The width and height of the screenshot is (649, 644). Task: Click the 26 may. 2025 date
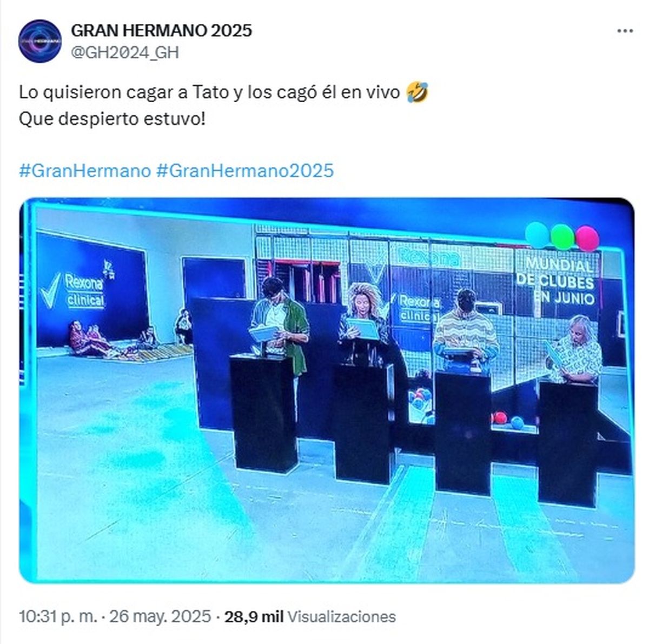tap(160, 616)
